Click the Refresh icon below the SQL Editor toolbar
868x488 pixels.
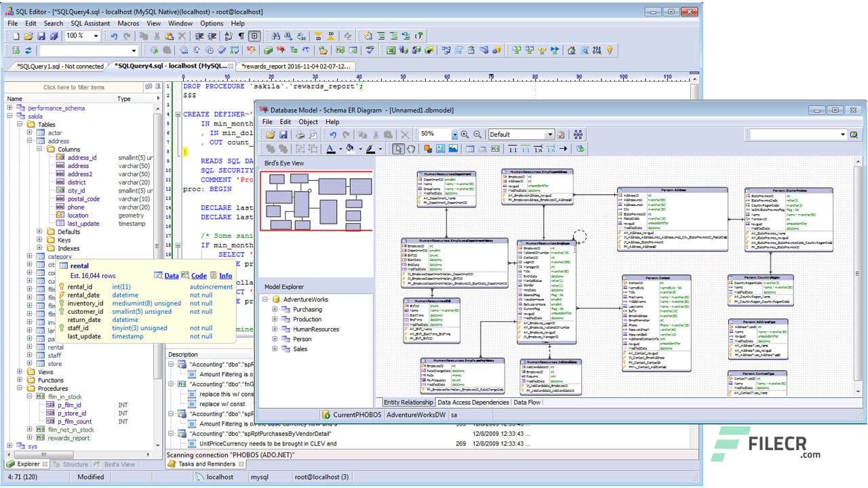28,50
